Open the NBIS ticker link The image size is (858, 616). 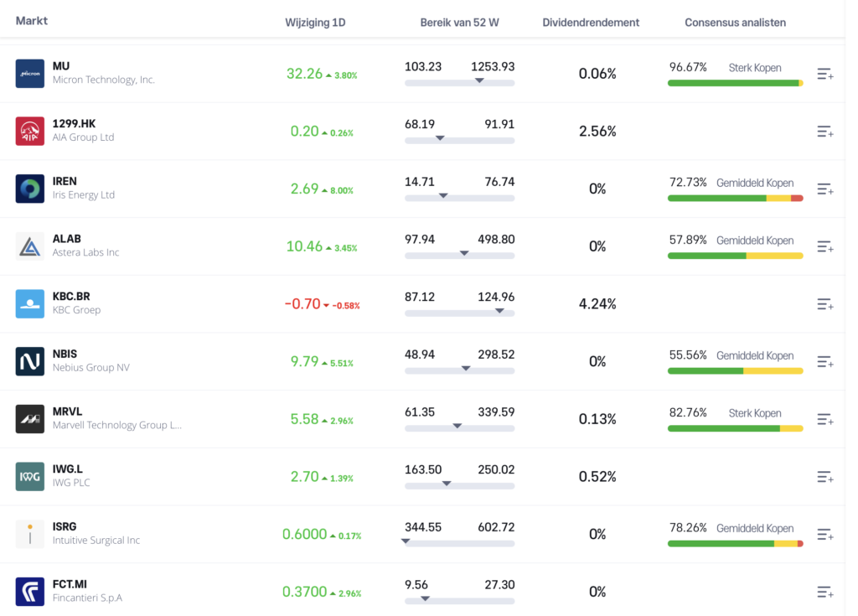(x=65, y=354)
